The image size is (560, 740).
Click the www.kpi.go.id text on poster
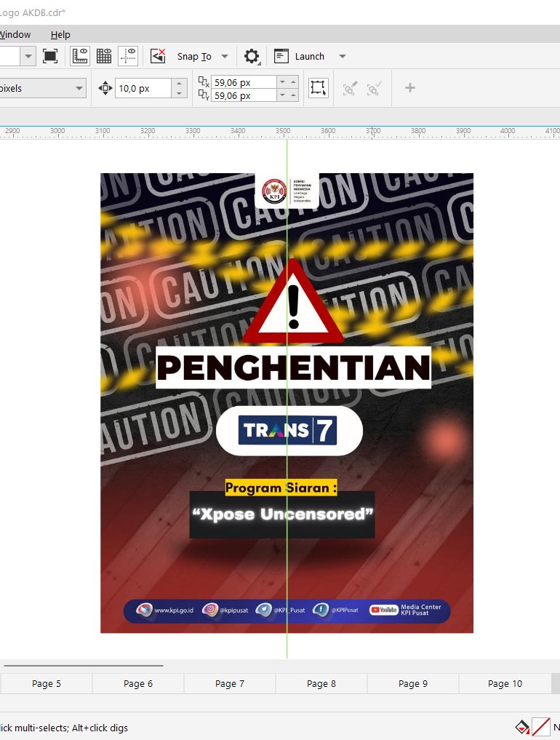(174, 610)
